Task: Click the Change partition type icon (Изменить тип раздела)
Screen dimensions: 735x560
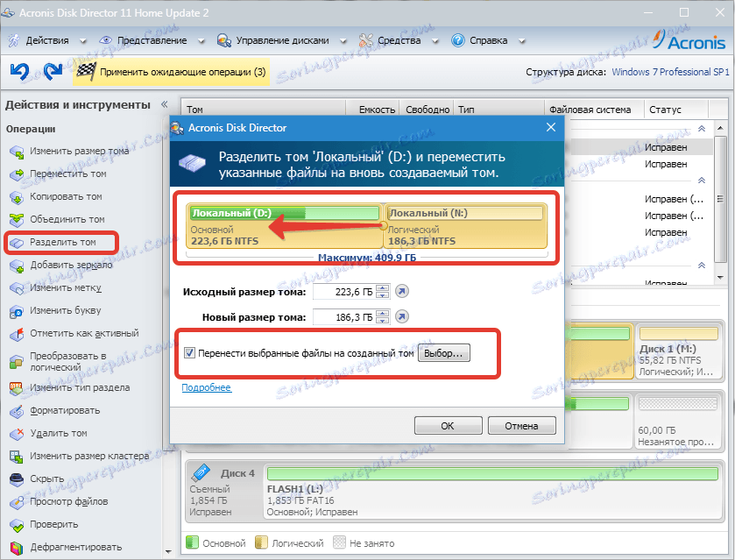Action: [17, 388]
